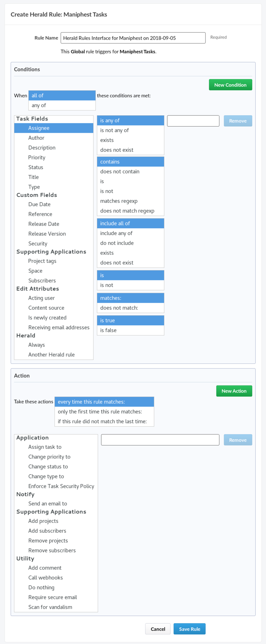The height and width of the screenshot is (644, 266).
Task: Remove the action row
Action: click(238, 440)
